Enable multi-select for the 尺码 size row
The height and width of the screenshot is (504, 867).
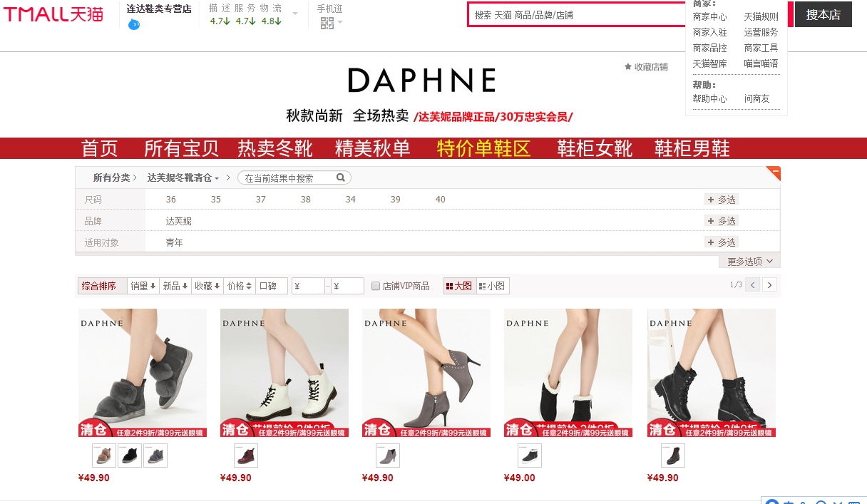tap(722, 200)
